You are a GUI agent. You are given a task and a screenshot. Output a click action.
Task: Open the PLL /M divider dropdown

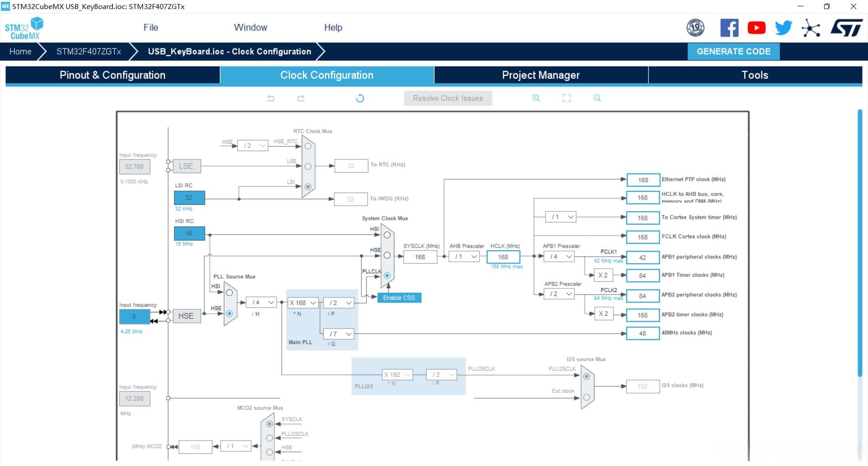tap(261, 302)
